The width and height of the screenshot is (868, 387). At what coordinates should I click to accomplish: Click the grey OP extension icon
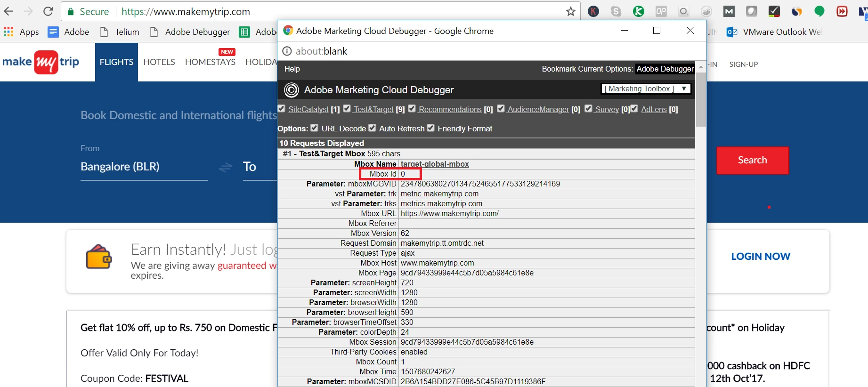(x=661, y=11)
